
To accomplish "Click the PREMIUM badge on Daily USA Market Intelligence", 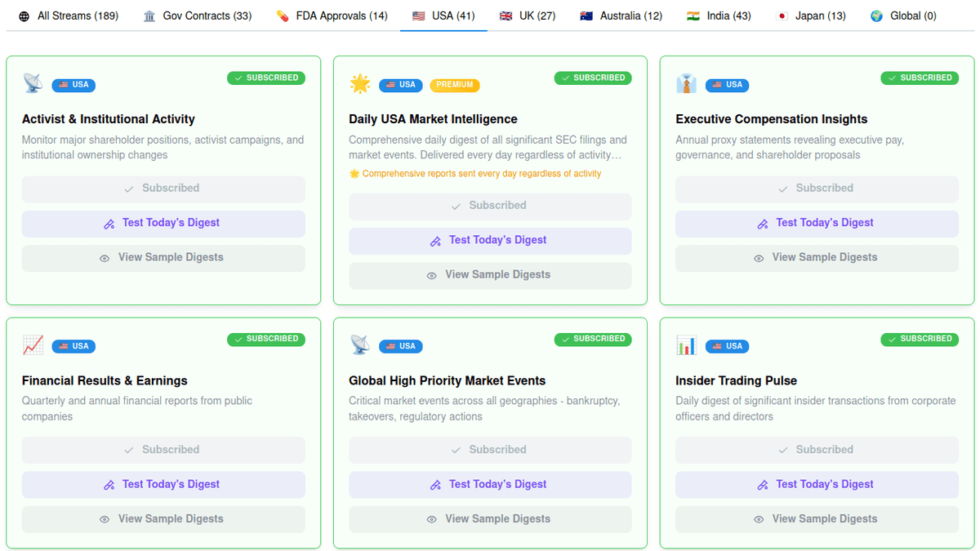I will point(454,84).
